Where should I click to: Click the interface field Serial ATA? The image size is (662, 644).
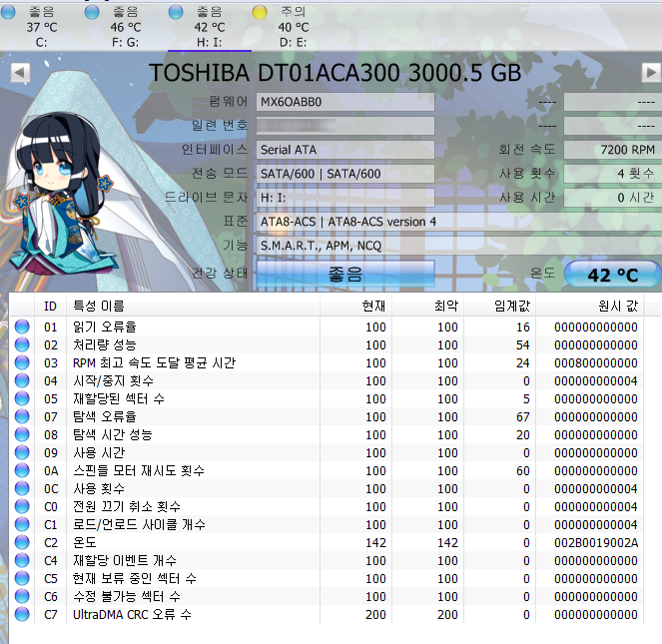pos(345,150)
